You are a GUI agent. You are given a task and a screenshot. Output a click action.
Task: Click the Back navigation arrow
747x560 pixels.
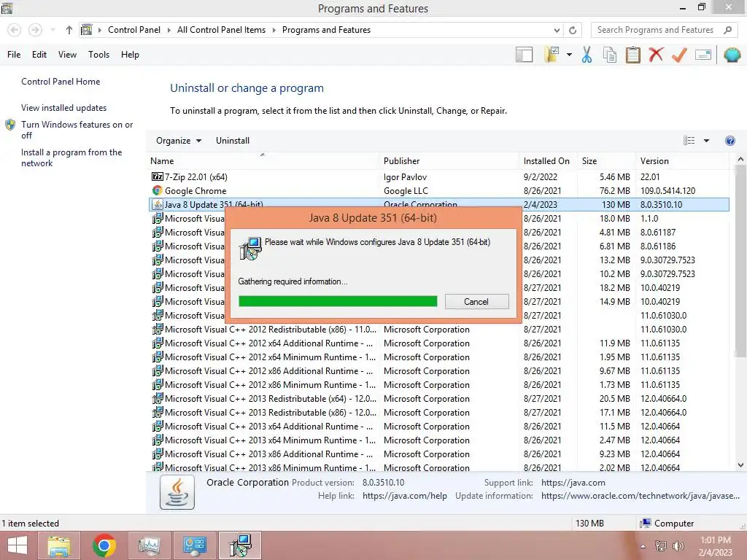[15, 30]
